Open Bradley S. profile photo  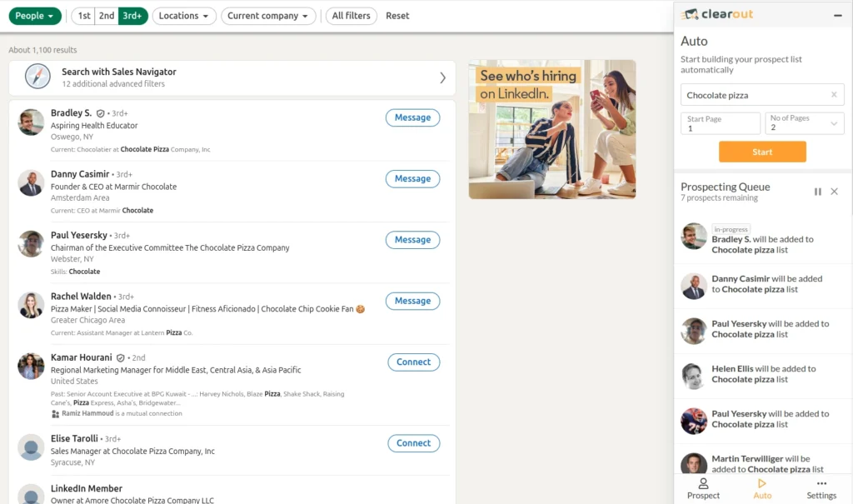tap(31, 122)
